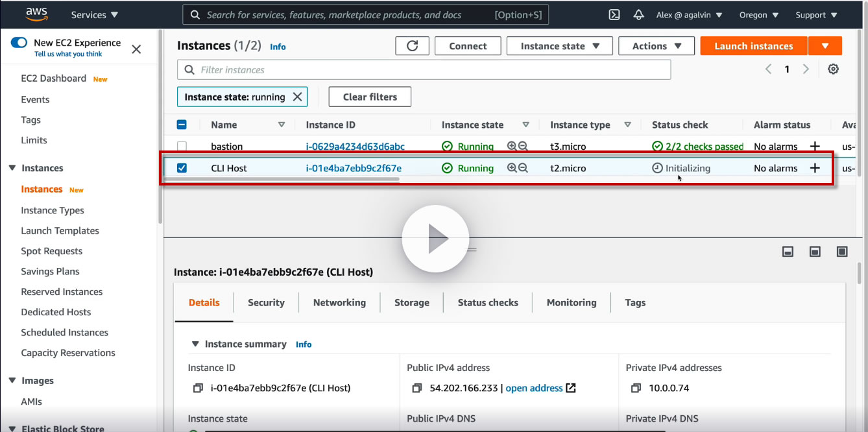The image size is (868, 432).
Task: Close the New EC2 Experience banner
Action: point(136,49)
